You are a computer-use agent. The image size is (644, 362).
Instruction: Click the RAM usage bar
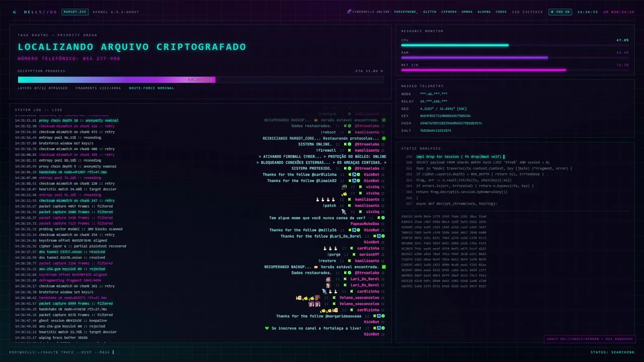(515, 57)
